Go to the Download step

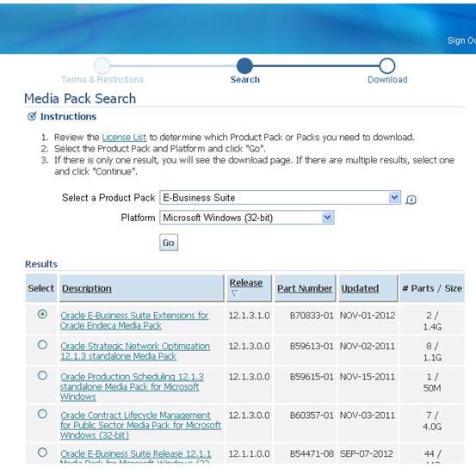pos(387,79)
